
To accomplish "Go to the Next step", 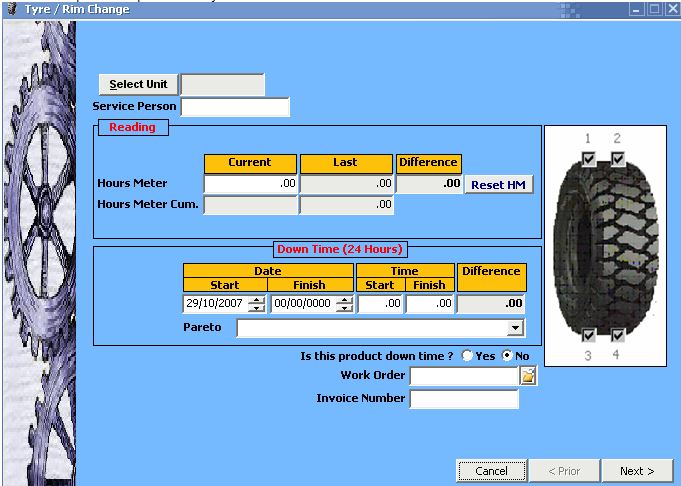I will click(x=636, y=471).
